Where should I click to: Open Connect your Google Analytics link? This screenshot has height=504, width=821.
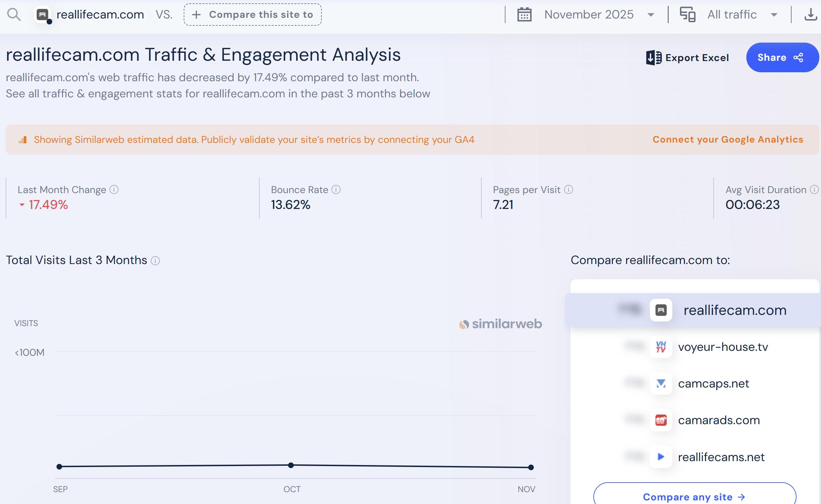(728, 139)
